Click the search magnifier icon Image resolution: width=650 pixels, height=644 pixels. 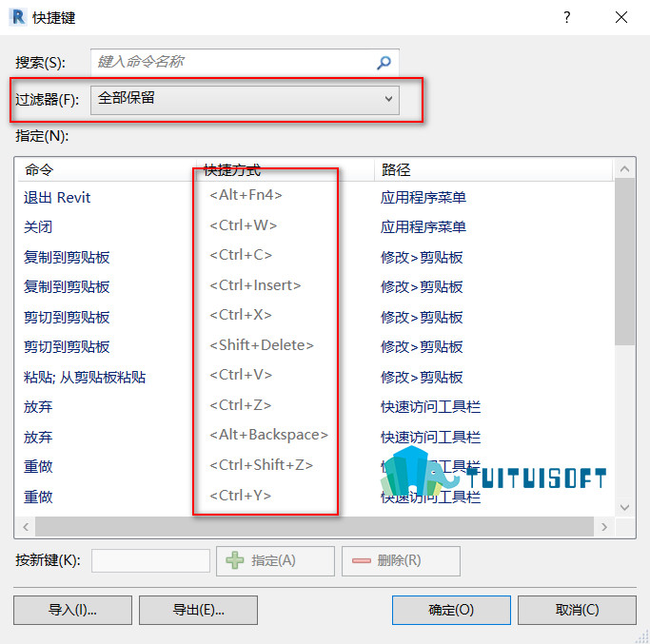coord(384,63)
